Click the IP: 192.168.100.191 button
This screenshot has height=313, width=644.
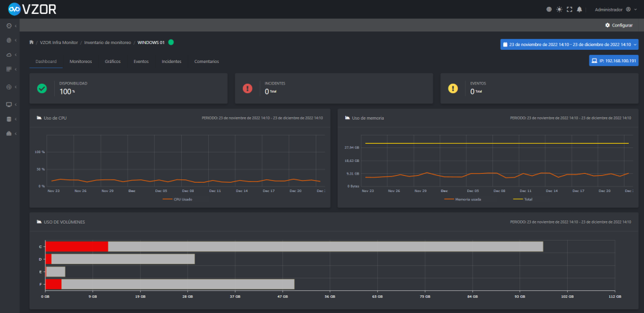coord(614,61)
